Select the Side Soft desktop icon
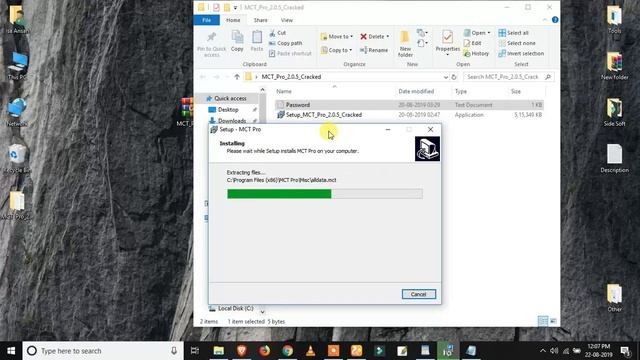 (x=614, y=112)
